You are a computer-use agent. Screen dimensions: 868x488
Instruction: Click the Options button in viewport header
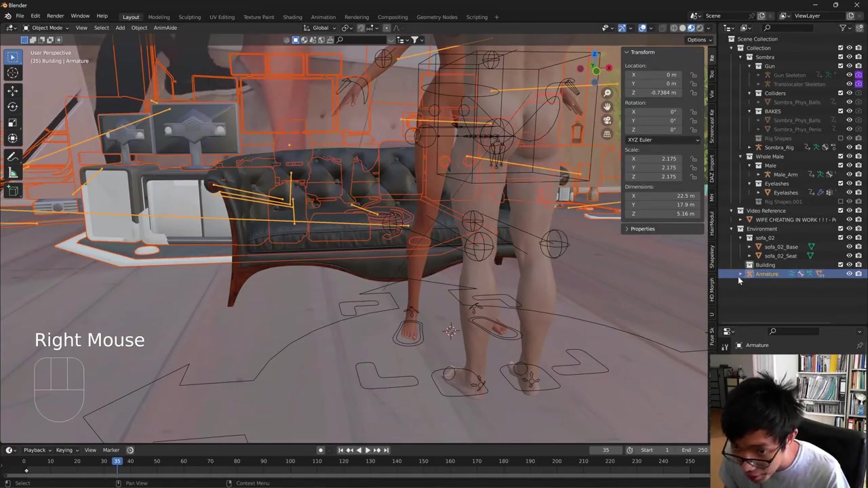698,39
